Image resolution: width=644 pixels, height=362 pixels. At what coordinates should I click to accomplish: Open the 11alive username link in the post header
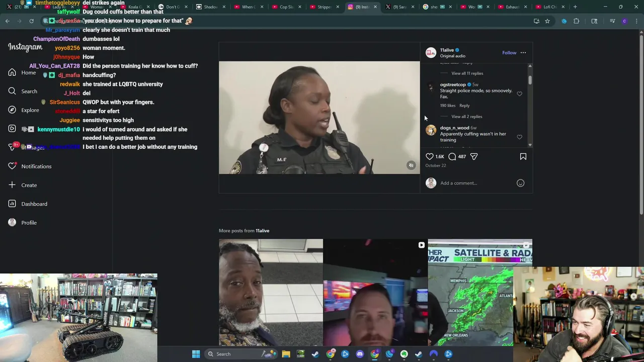pyautogui.click(x=447, y=50)
